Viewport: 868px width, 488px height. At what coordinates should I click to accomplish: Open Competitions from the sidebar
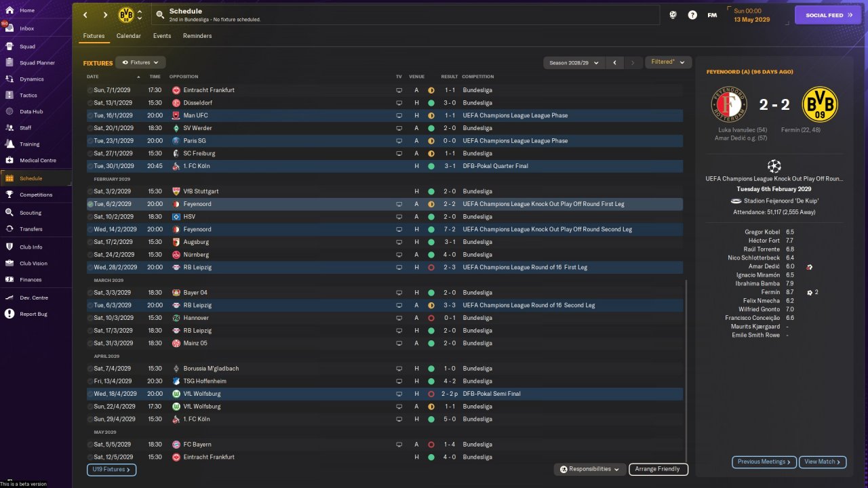(x=36, y=195)
